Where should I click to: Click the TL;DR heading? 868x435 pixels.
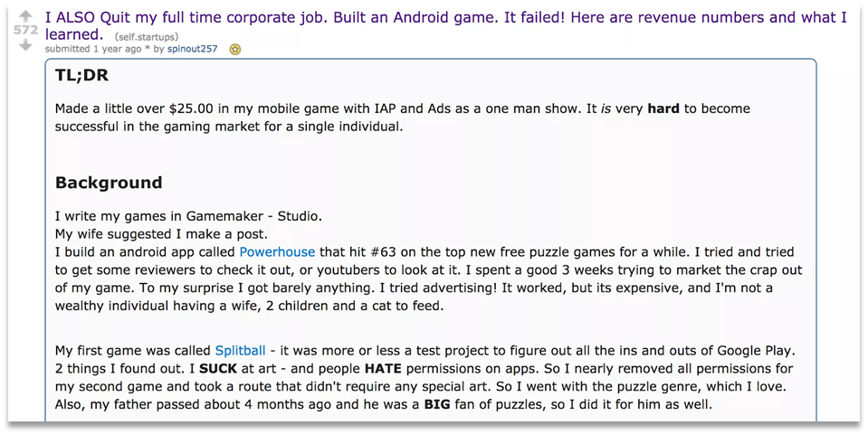(x=81, y=75)
